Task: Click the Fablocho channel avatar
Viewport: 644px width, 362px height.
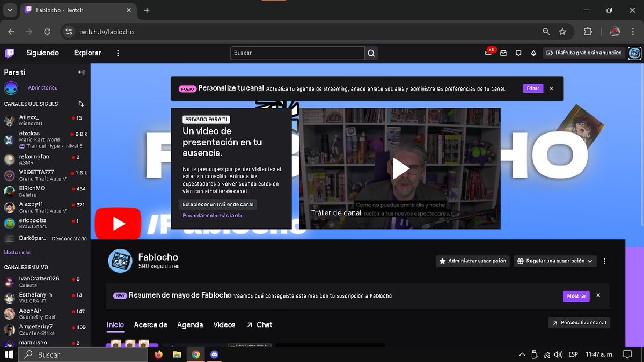Action: click(x=120, y=261)
